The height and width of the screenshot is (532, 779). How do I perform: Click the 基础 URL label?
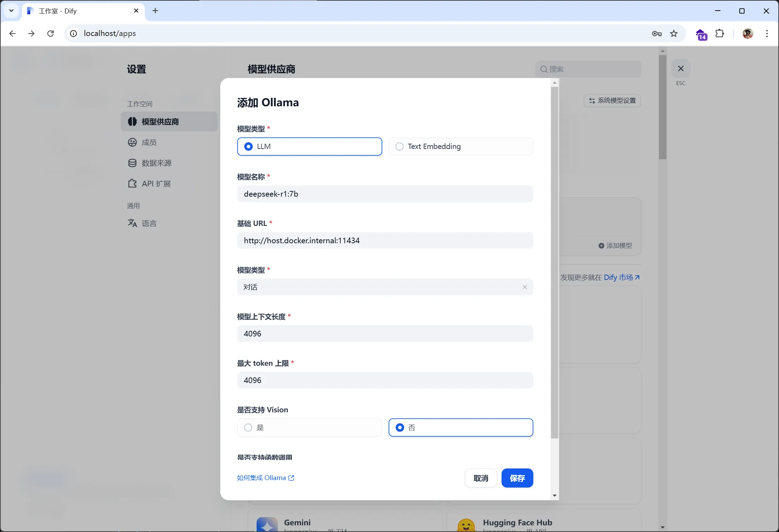coord(252,223)
